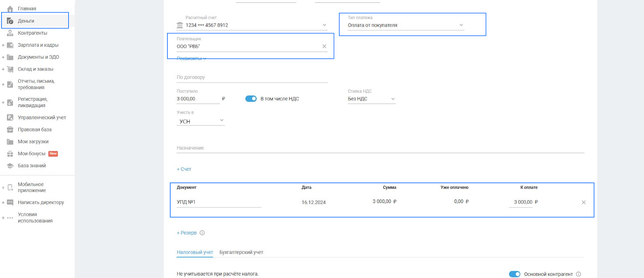
Task: Click the + Резерв link
Action: [x=187, y=233]
